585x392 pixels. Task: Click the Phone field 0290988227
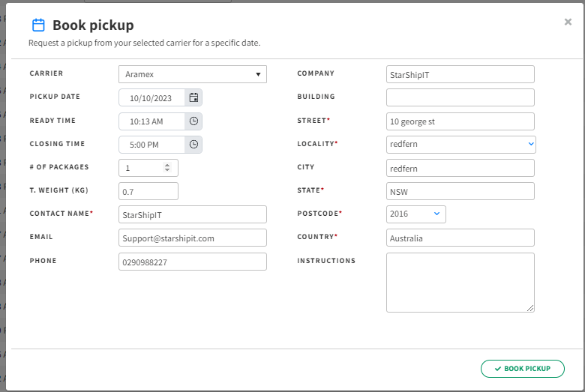(x=193, y=262)
